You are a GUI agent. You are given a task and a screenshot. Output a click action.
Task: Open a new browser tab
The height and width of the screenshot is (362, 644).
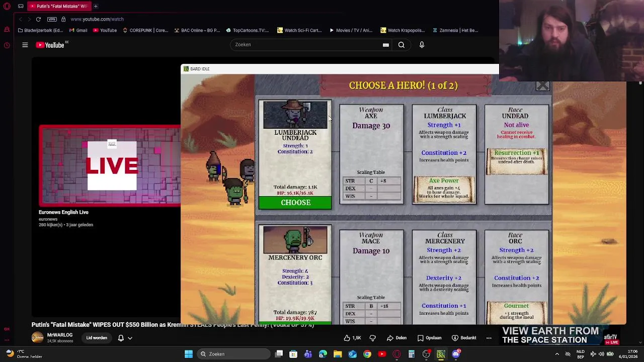tap(96, 6)
